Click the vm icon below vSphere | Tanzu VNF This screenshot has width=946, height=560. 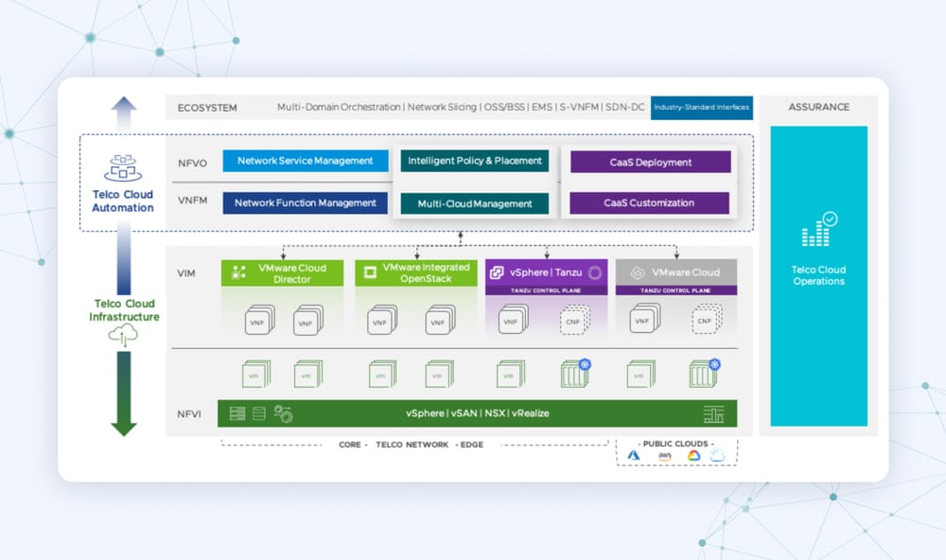click(x=511, y=375)
